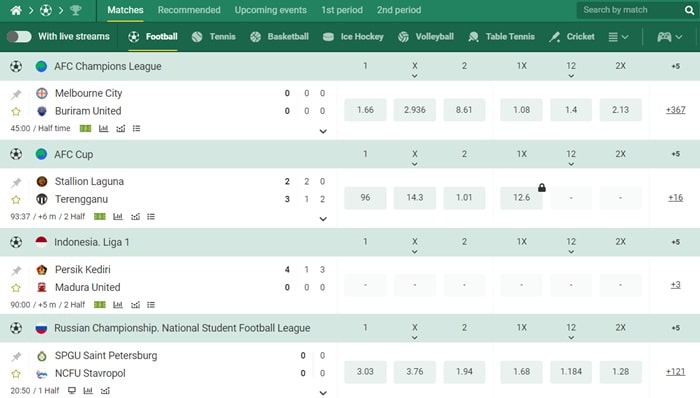Image resolution: width=700 pixels, height=398 pixels.
Task: Open the football breadcrumb icon
Action: pos(46,10)
